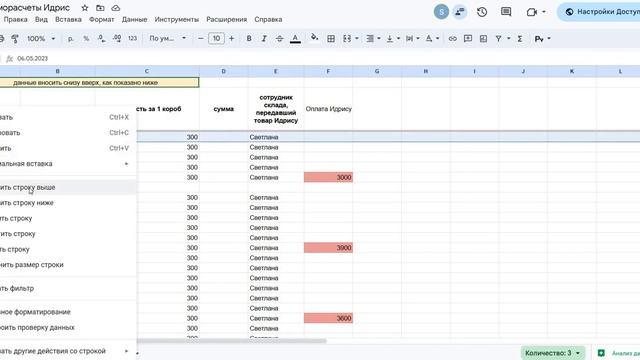640x360 pixels.
Task: Star the document with the star icon
Action: tap(84, 8)
